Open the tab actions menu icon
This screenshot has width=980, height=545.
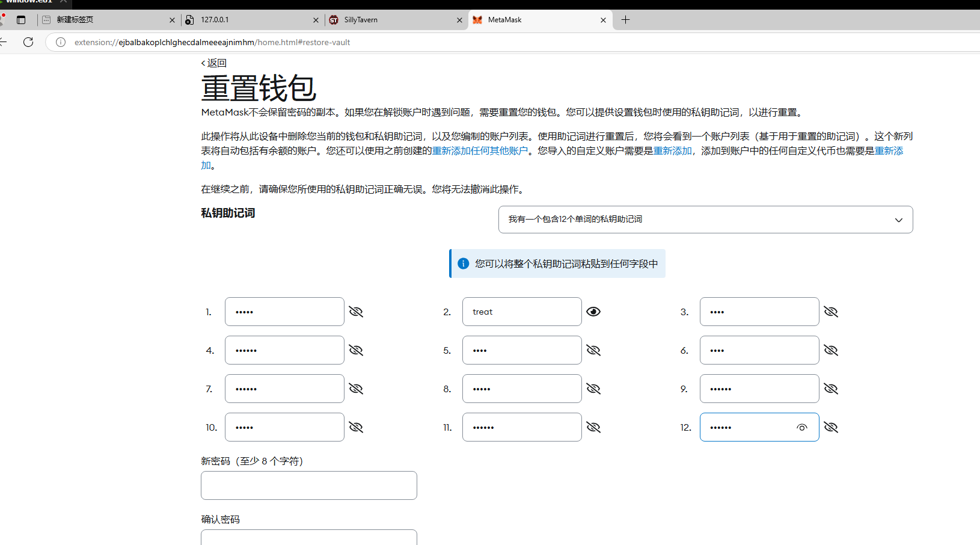coord(21,20)
